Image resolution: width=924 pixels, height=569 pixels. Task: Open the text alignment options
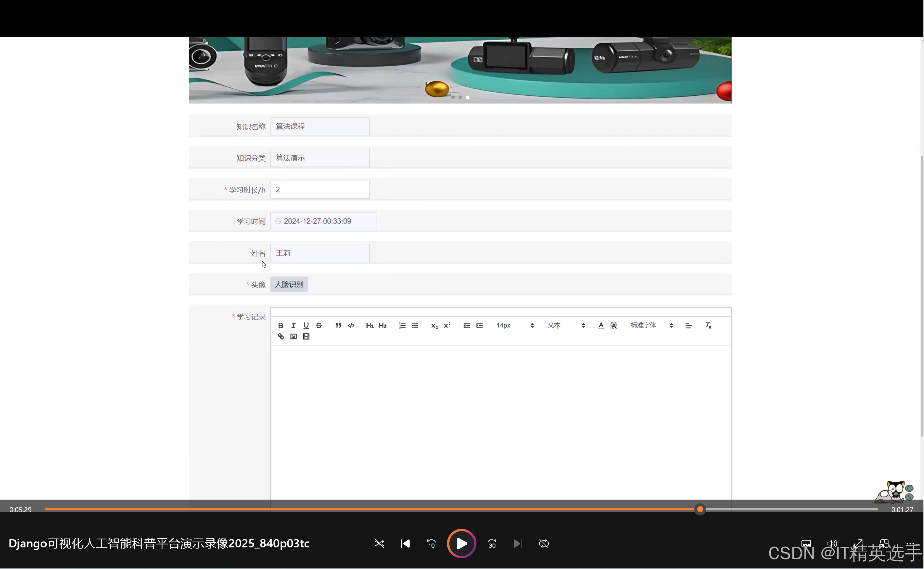click(x=688, y=326)
